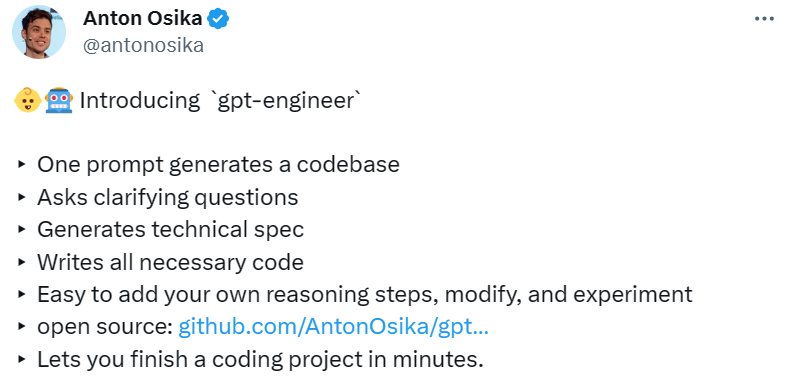The width and height of the screenshot is (785, 392).
Task: Click the 'Lets you finish a coding project' line
Action: click(x=260, y=359)
